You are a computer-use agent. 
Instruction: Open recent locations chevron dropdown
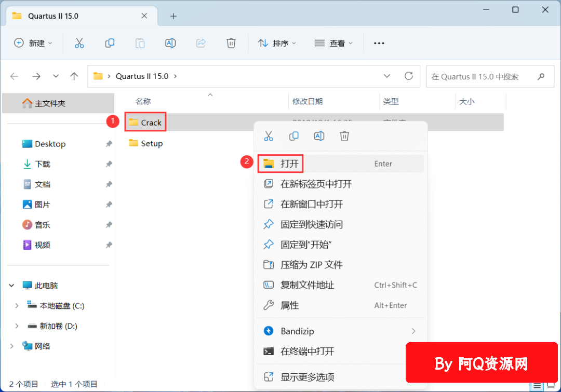(x=56, y=76)
